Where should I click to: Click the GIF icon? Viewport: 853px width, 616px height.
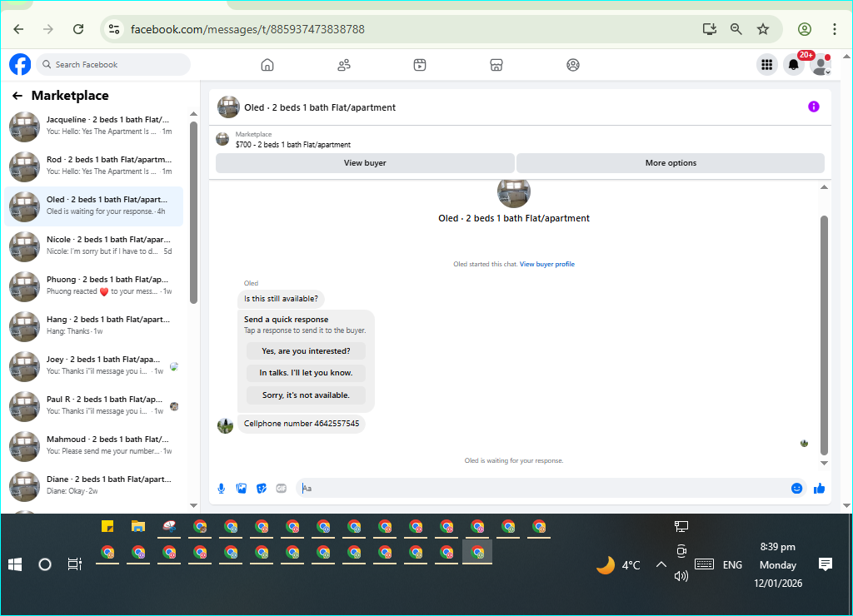tap(282, 489)
